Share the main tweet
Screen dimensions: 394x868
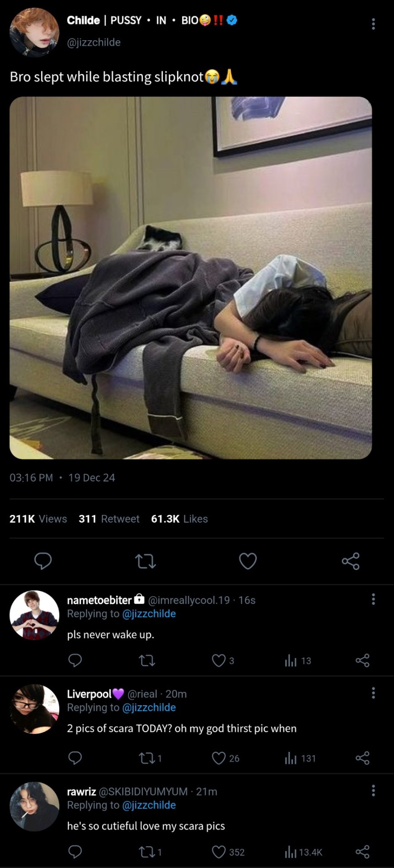click(x=351, y=561)
